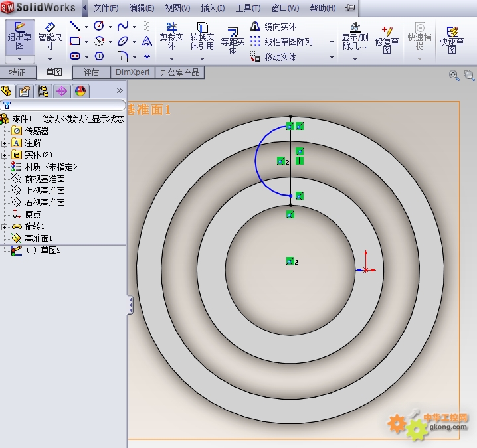Click Mirror Entities (镜向实体)
The height and width of the screenshot is (448, 477).
[273, 27]
